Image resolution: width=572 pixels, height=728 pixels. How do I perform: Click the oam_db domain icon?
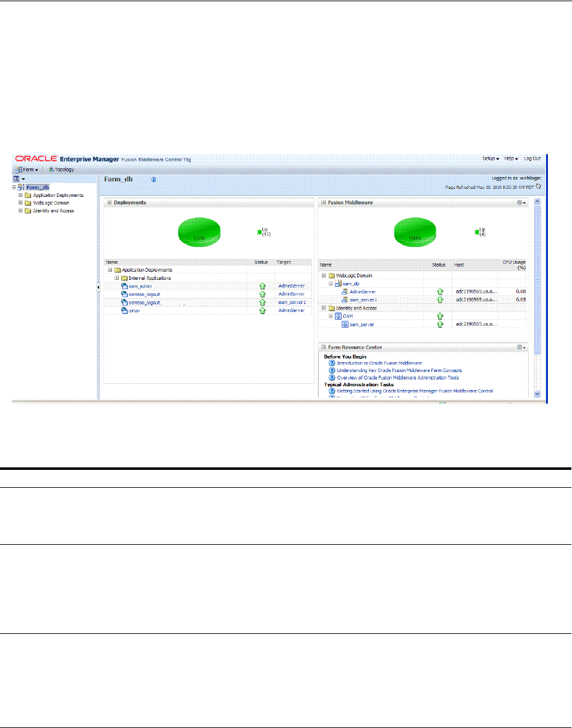tap(339, 284)
